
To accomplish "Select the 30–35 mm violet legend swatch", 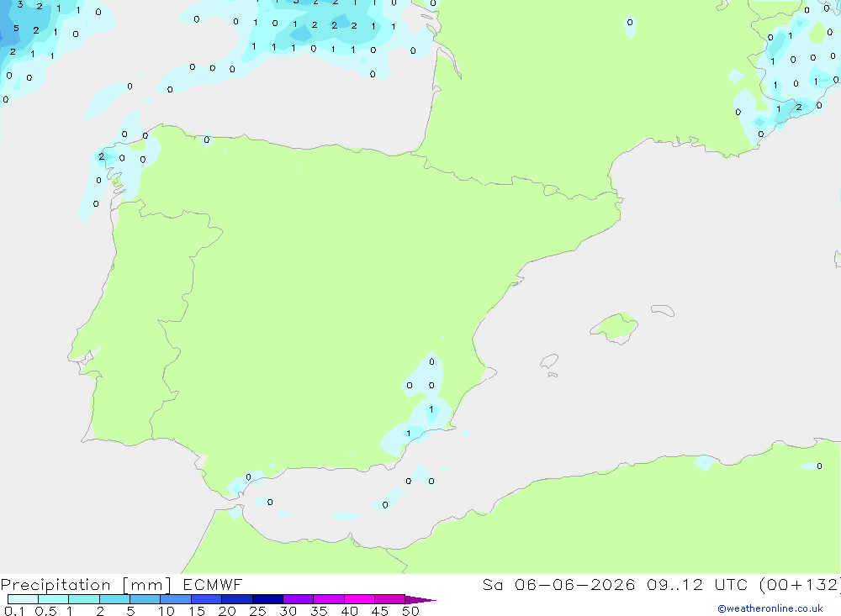I will tap(298, 599).
